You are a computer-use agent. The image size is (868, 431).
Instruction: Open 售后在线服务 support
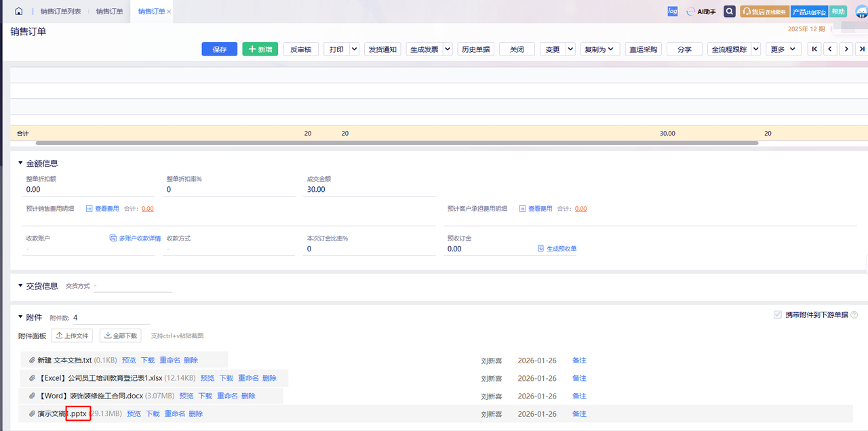765,12
